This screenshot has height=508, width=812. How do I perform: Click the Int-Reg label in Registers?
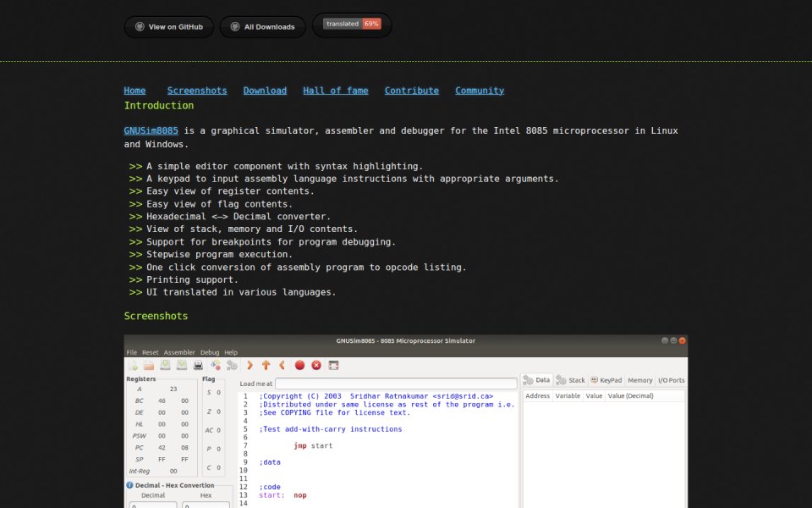140,472
